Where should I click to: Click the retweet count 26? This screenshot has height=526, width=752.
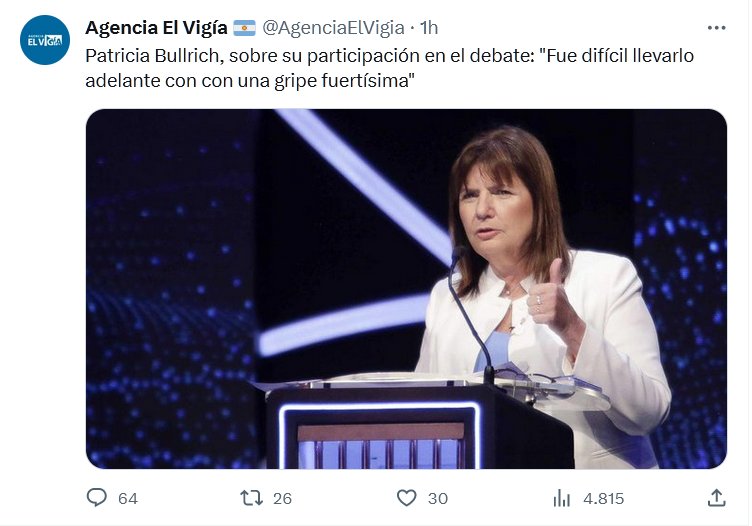pos(282,498)
